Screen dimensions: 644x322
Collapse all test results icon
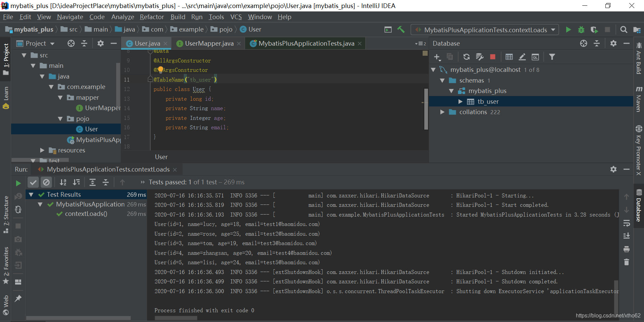pos(106,182)
